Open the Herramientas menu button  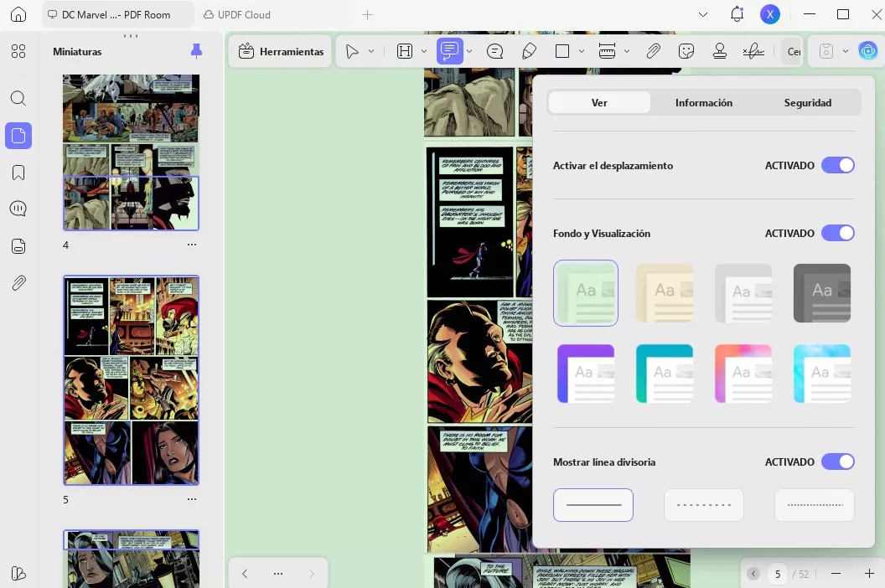[281, 51]
